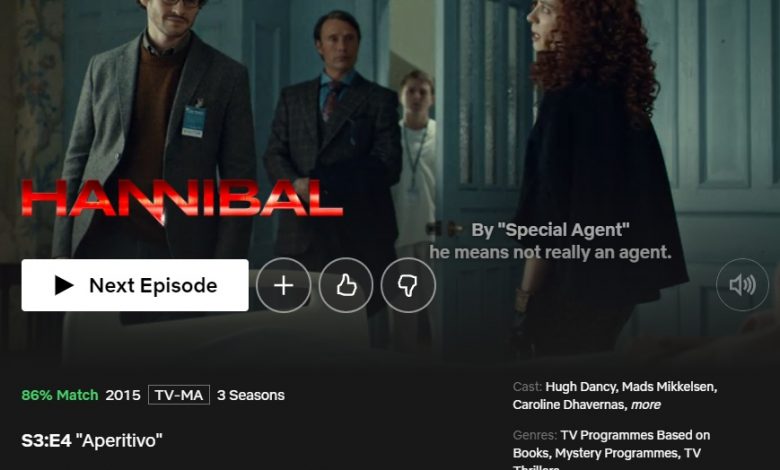Expand the cast list with 'more'
The height and width of the screenshot is (470, 780).
[x=646, y=405]
